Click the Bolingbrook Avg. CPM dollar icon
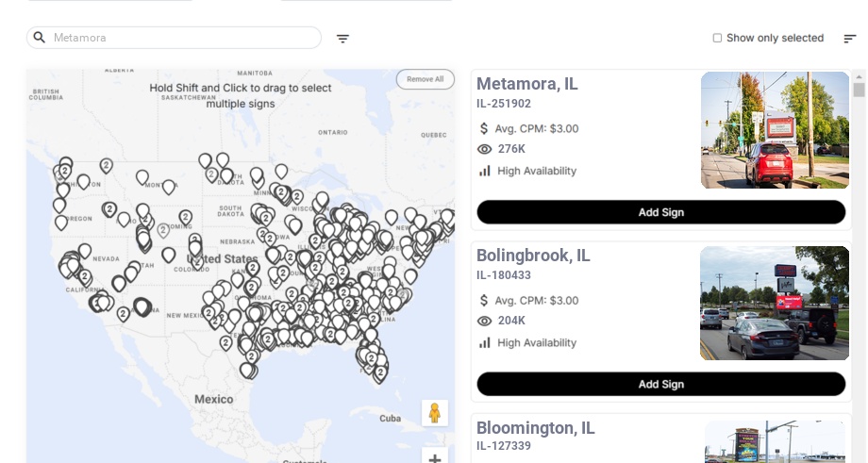This screenshot has height=463, width=868. click(485, 301)
